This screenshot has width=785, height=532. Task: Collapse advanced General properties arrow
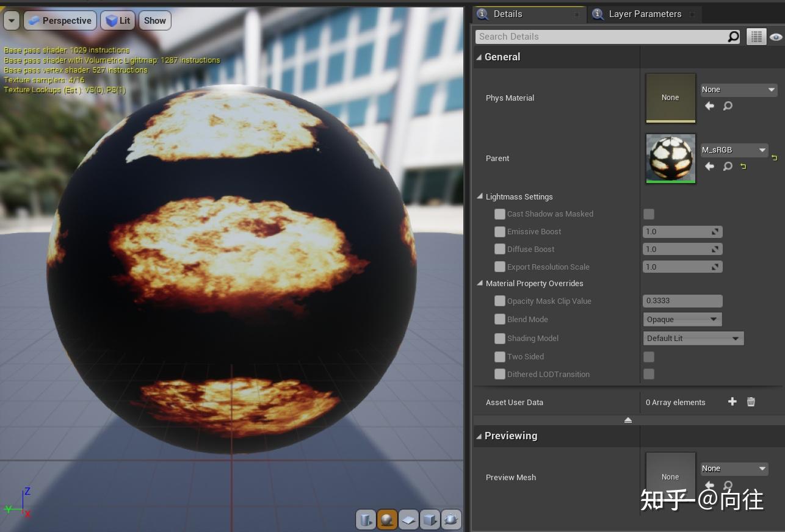628,420
